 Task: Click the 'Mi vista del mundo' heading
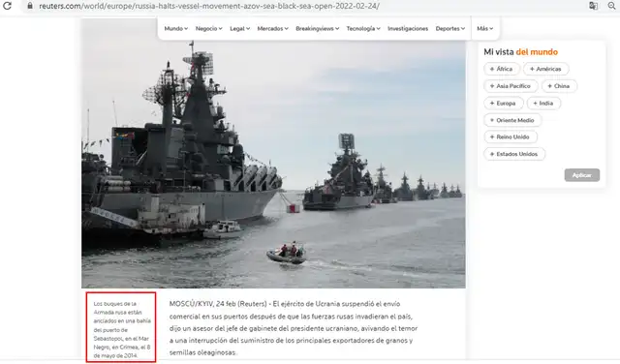coord(521,51)
